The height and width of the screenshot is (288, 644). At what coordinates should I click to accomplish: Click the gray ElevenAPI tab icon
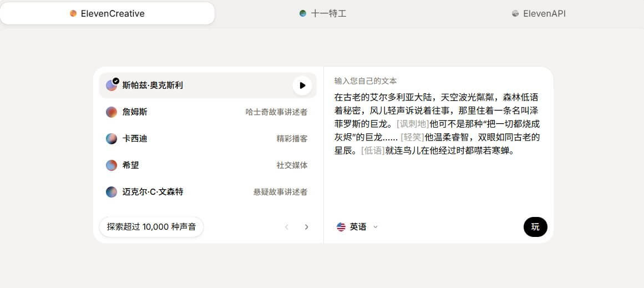click(515, 13)
